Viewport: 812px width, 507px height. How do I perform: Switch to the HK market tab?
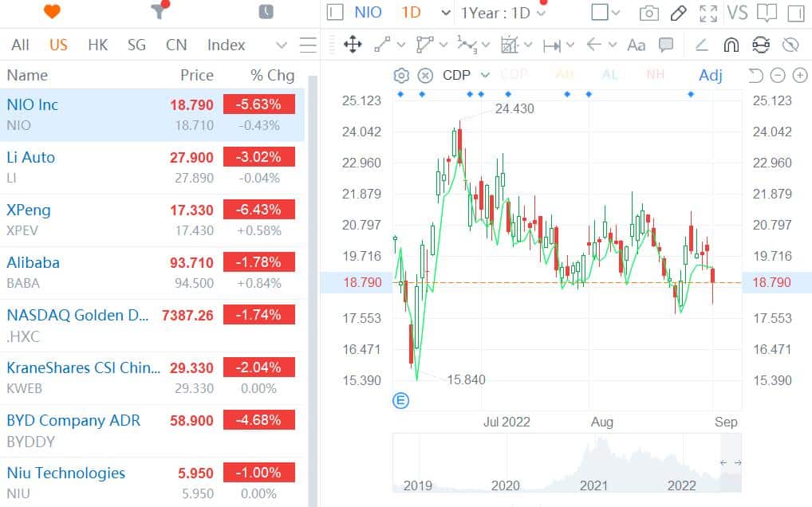click(x=97, y=45)
